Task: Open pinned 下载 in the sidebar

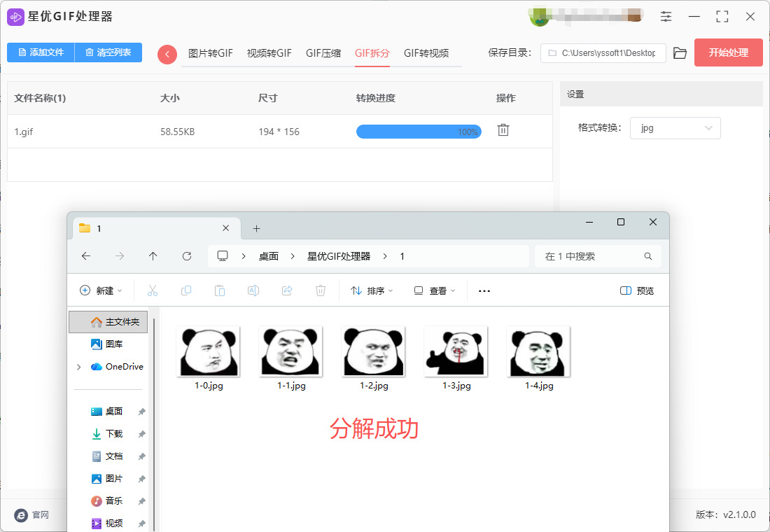Action: click(x=108, y=434)
